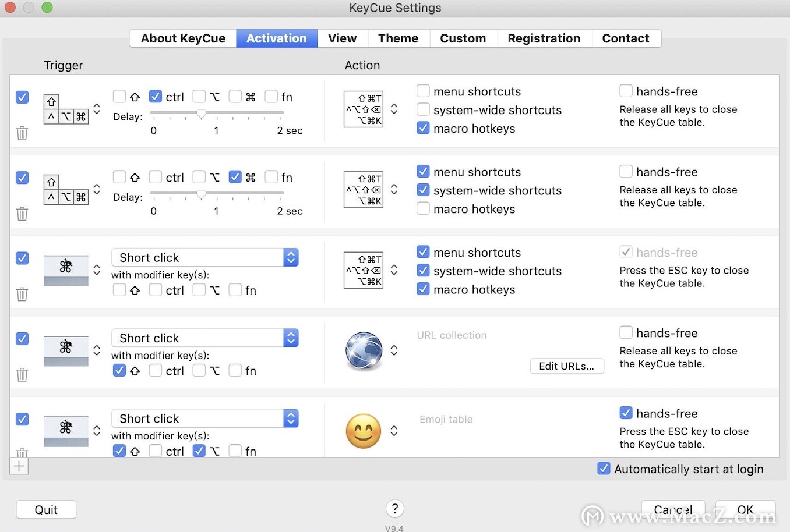Open the Custom tab
Screen dimensions: 790x532
(x=463, y=38)
